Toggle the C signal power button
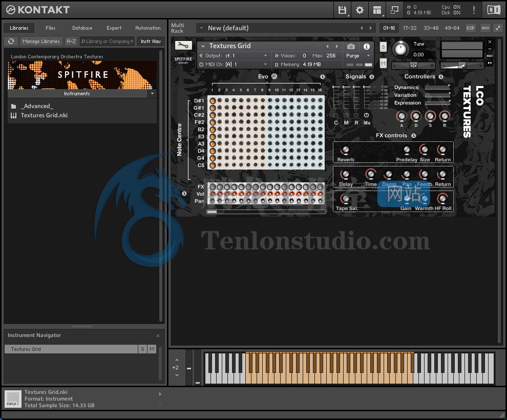Screen dimensions: 507x420 [x=335, y=115]
